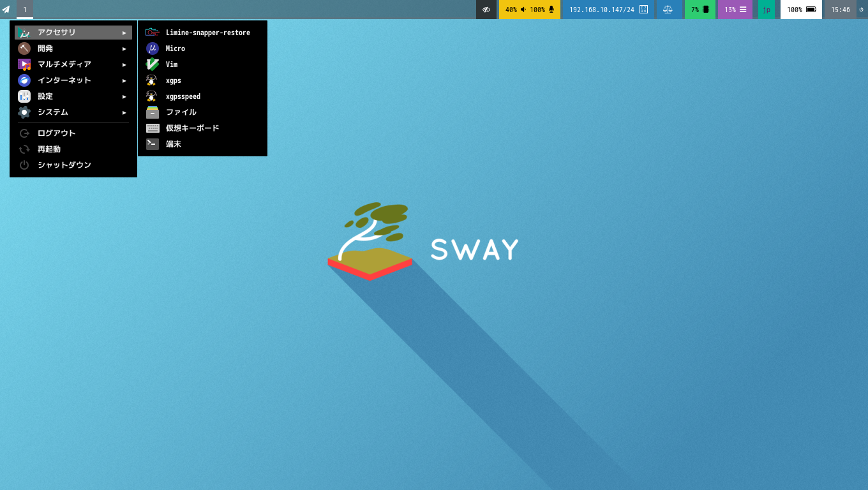Click the terminal icon beside 端末

(152, 144)
